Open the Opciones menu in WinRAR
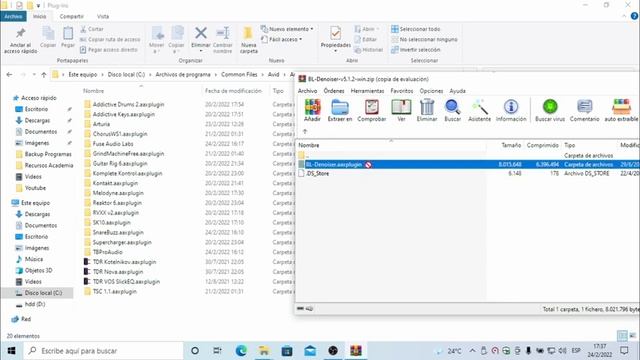The height and width of the screenshot is (360, 640). (x=431, y=91)
